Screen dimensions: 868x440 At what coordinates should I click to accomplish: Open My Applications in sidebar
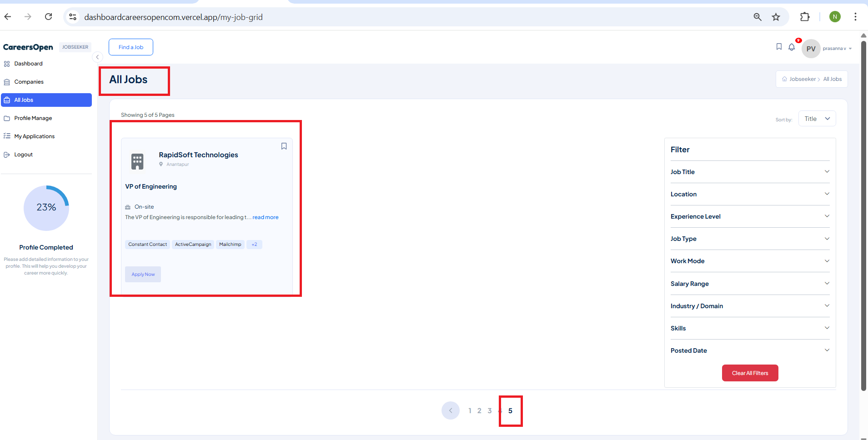point(34,136)
